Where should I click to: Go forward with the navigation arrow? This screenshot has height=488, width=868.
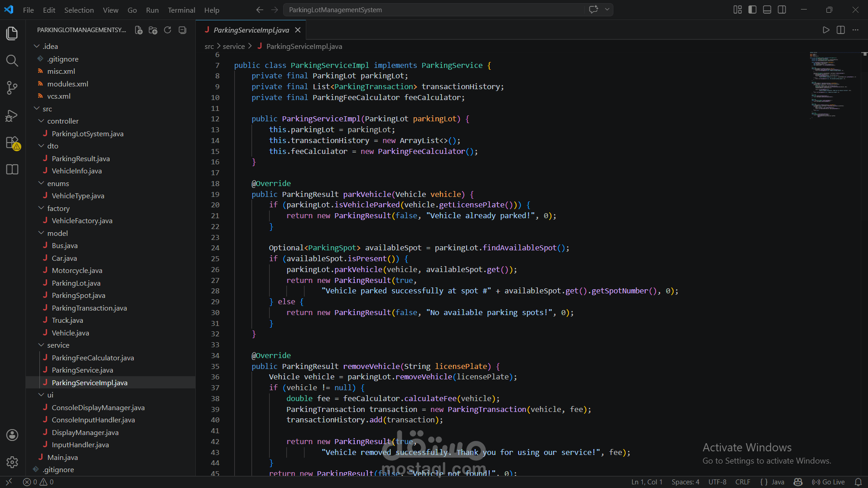click(275, 10)
